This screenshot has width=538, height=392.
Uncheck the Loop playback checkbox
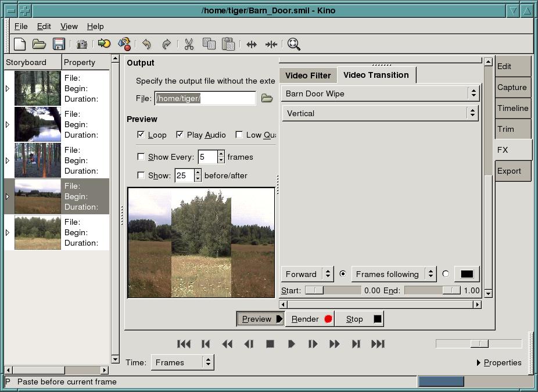coord(140,135)
